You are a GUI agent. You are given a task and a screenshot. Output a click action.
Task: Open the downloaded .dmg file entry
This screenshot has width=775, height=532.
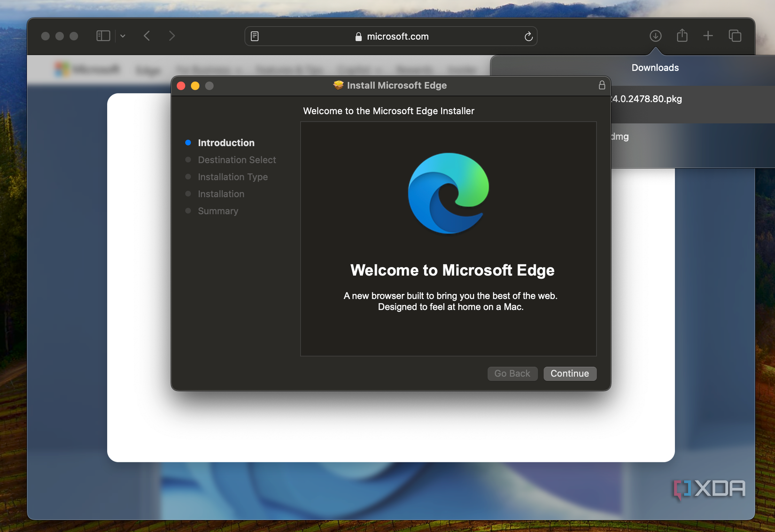[x=658, y=137]
